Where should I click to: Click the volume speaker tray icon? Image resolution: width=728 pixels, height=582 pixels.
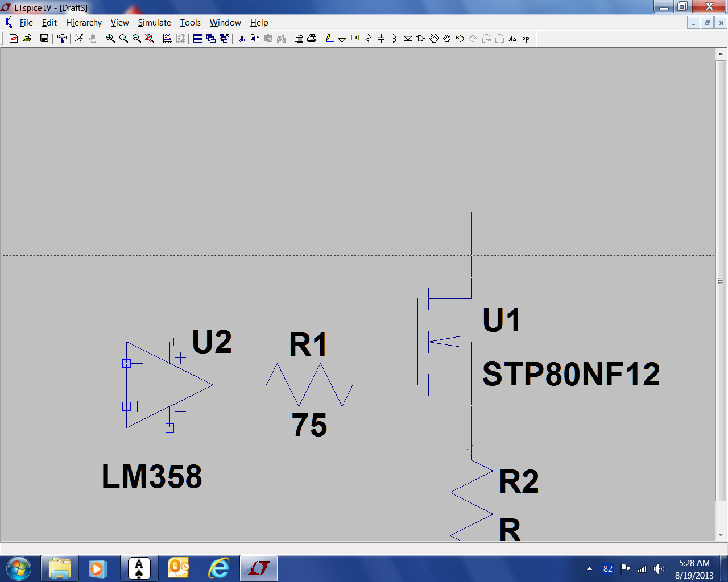click(x=659, y=569)
